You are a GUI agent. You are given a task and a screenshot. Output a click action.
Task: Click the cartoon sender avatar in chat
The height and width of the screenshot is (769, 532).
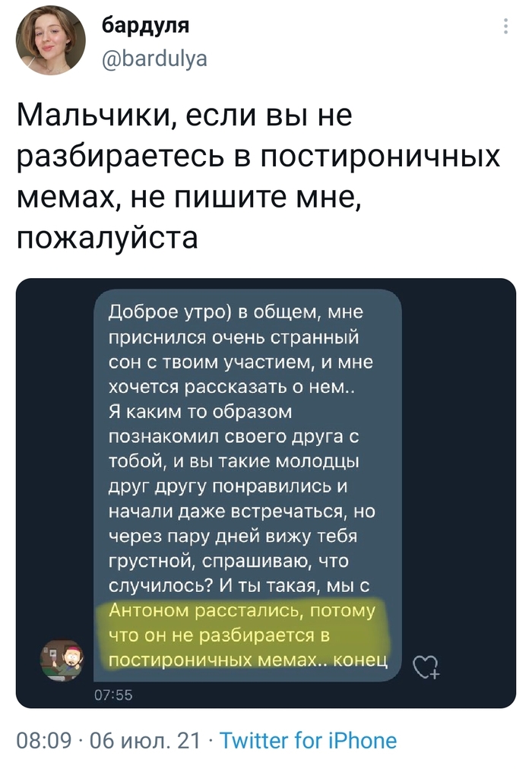click(x=62, y=660)
